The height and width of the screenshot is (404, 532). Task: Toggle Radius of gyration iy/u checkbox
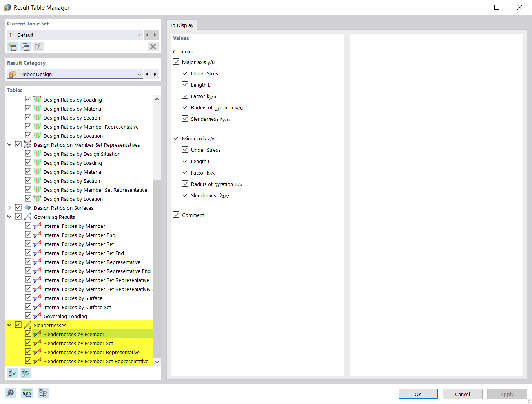click(185, 107)
